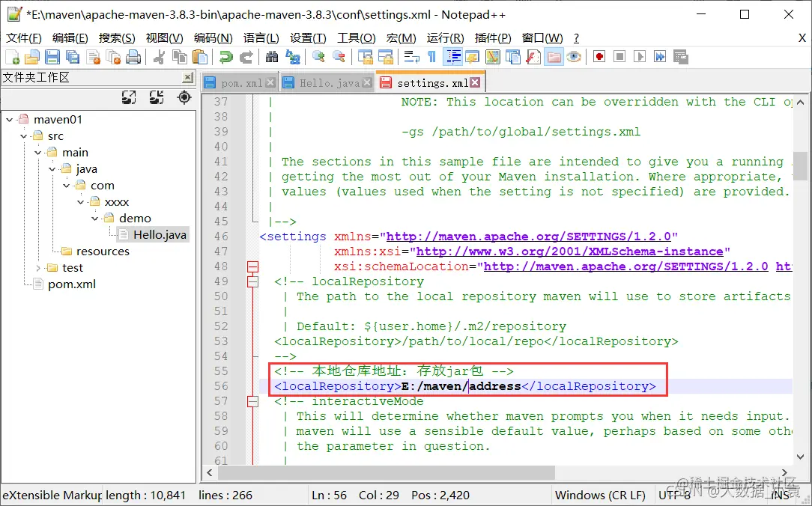Image resolution: width=812 pixels, height=506 pixels.
Task: Collapse the com folder node
Action: click(66, 186)
